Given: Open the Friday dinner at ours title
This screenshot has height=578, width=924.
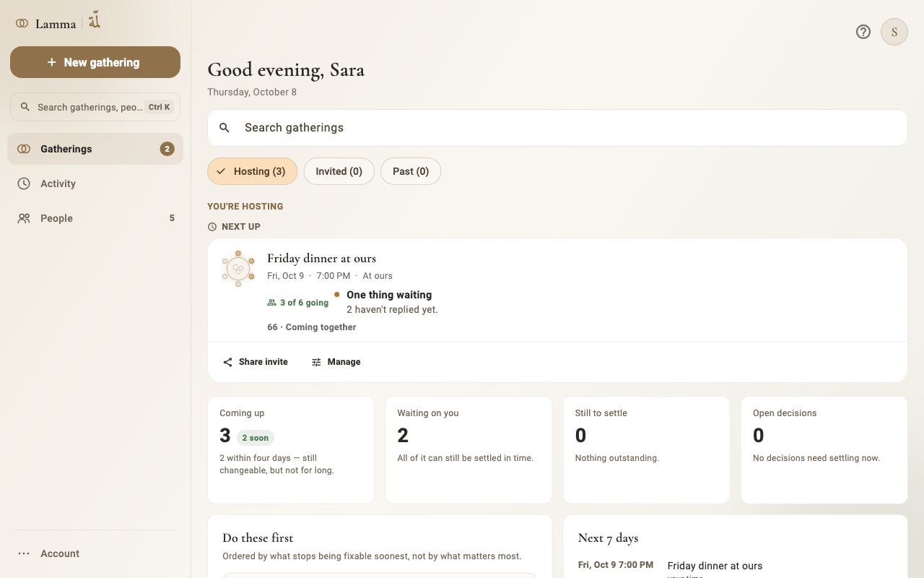Looking at the screenshot, I should click(x=321, y=258).
